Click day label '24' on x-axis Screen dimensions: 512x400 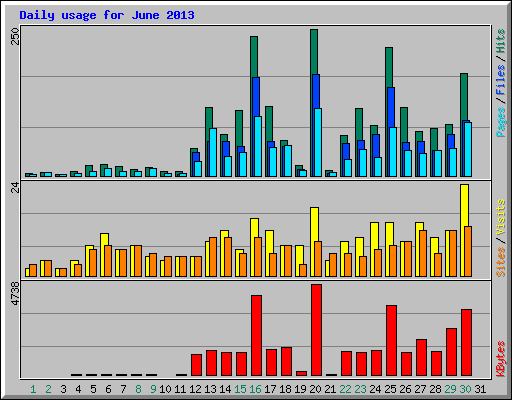(x=375, y=389)
